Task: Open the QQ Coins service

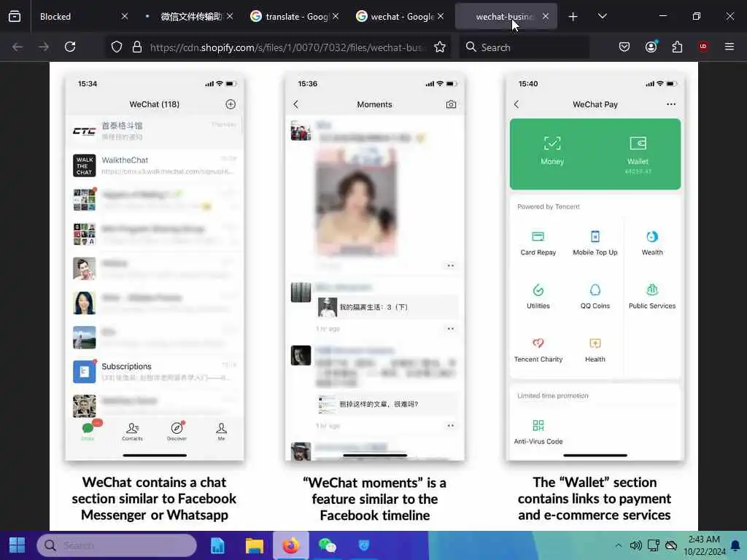Action: pos(595,296)
